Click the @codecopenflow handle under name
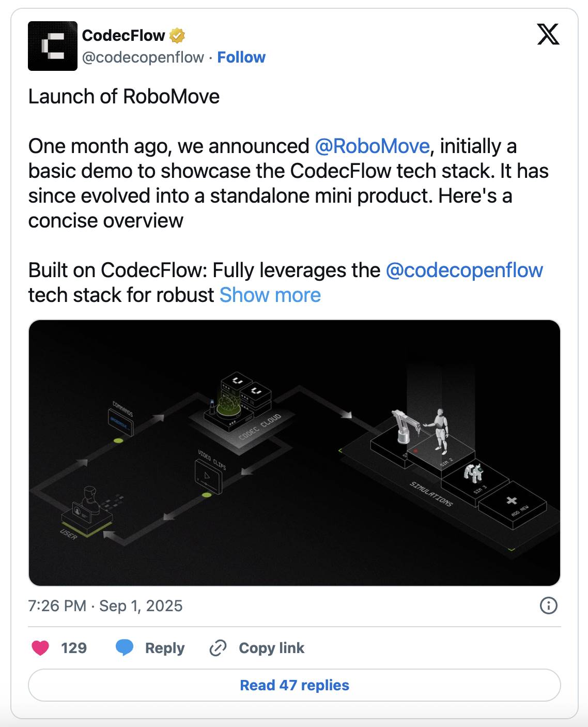This screenshot has width=588, height=727. [143, 57]
